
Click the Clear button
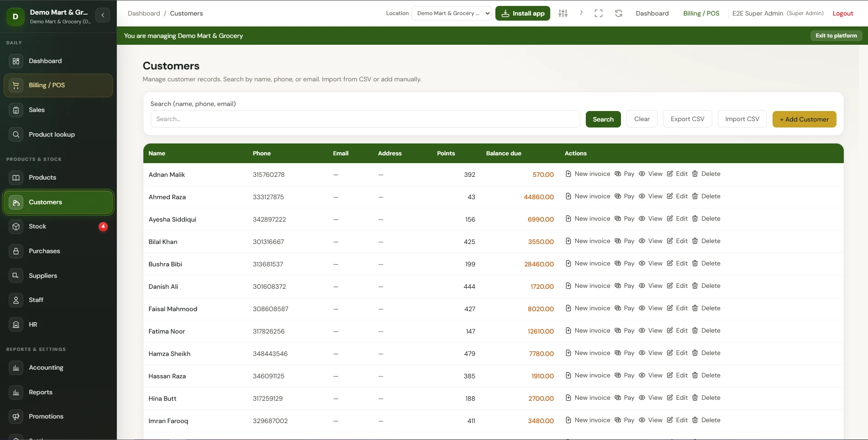point(642,119)
